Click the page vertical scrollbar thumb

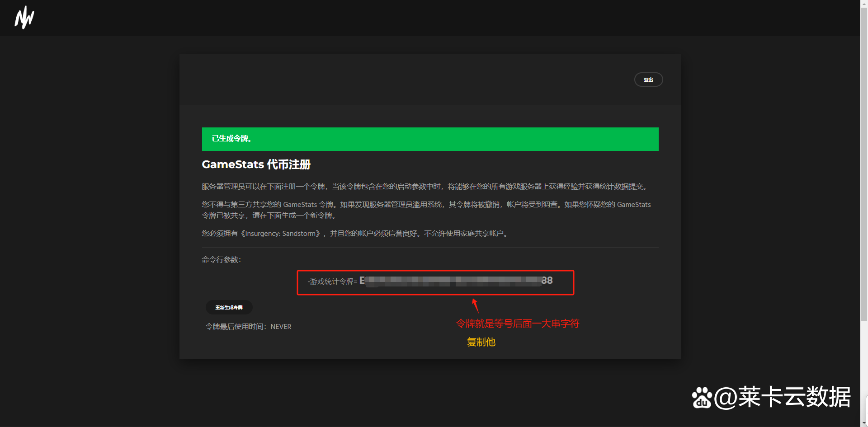(x=864, y=164)
